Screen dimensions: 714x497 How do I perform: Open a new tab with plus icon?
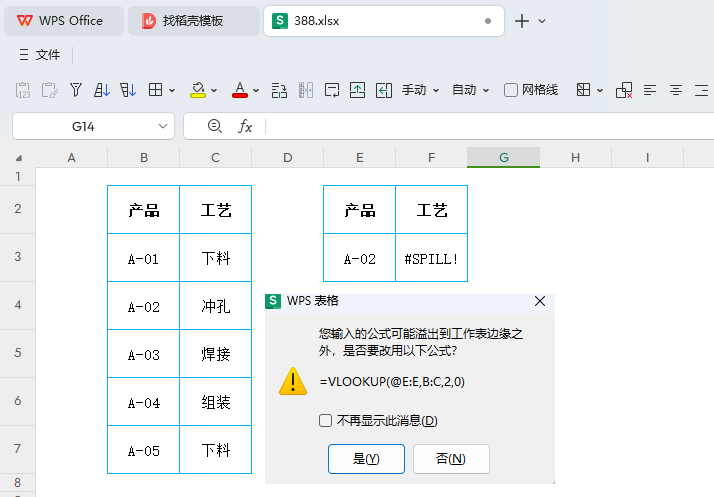coord(522,21)
